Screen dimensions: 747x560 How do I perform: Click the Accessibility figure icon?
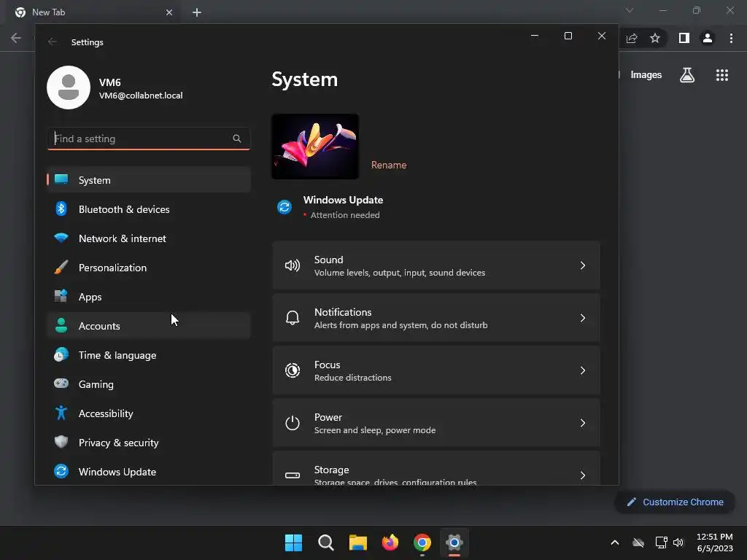pyautogui.click(x=61, y=413)
